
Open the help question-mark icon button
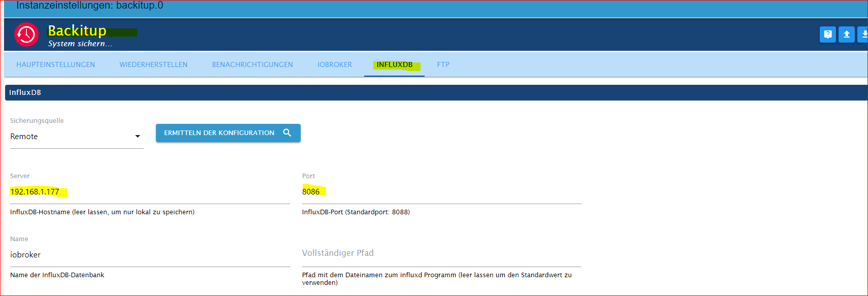[x=827, y=35]
